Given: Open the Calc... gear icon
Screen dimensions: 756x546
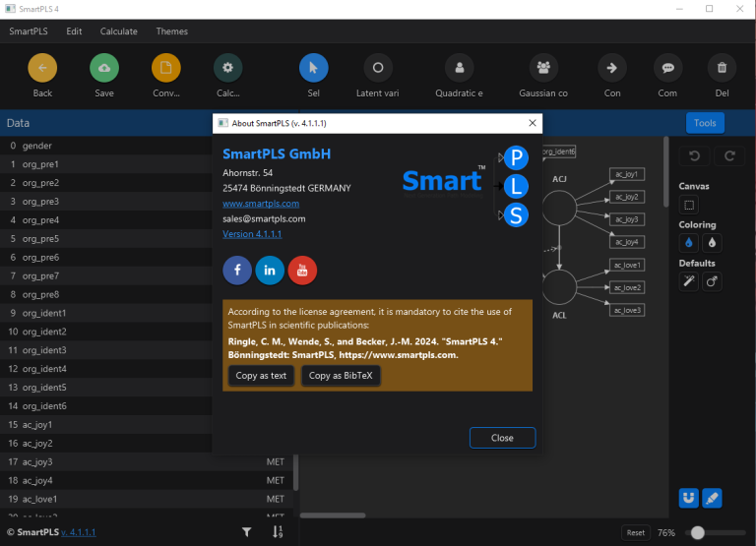Looking at the screenshot, I should point(227,68).
